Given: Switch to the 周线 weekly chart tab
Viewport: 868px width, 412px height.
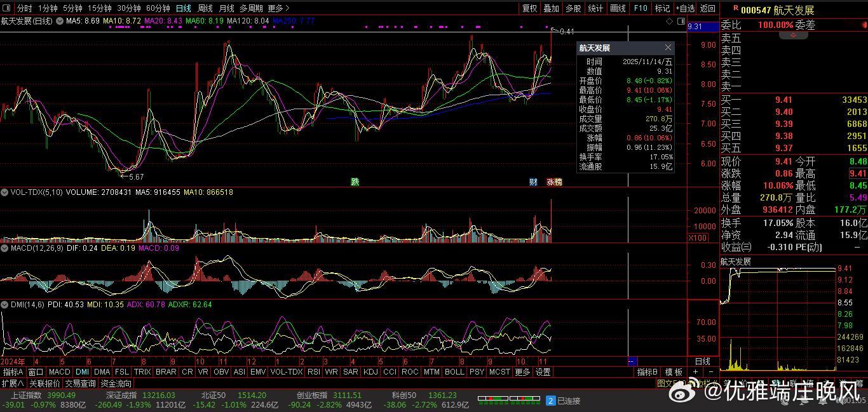Looking at the screenshot, I should coord(205,8).
